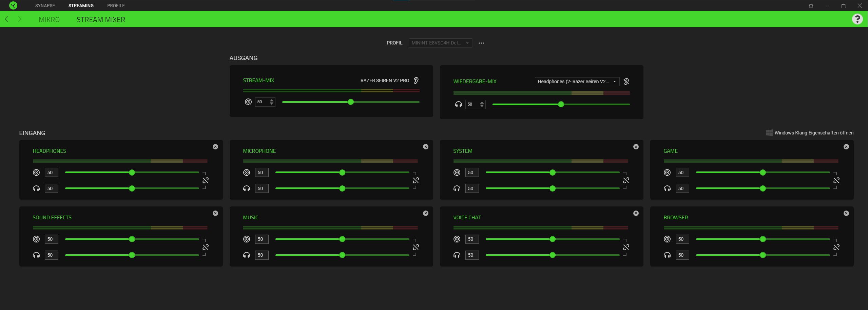Go back using the left arrow
Viewport: 868px width, 310px height.
click(x=7, y=19)
